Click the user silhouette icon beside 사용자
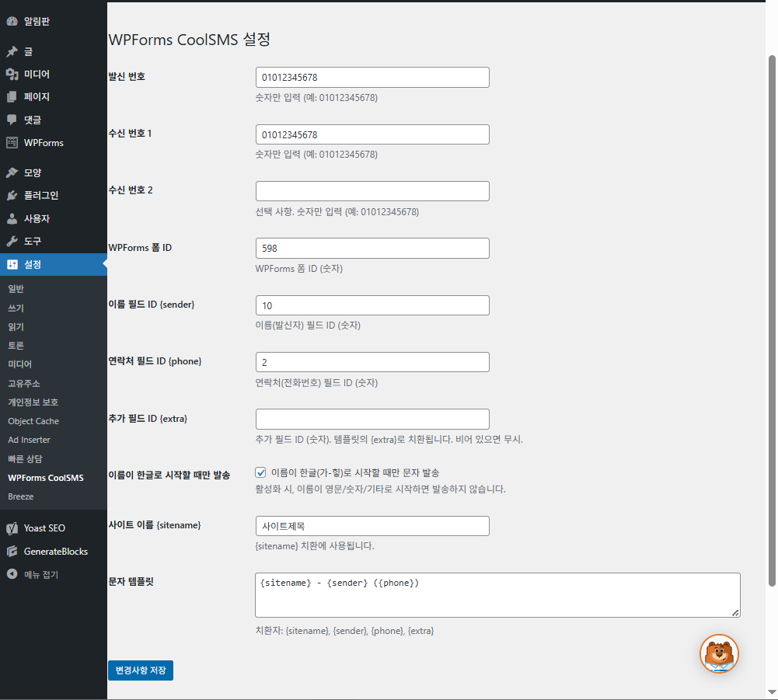Screen dimensions: 778x700 (12, 218)
